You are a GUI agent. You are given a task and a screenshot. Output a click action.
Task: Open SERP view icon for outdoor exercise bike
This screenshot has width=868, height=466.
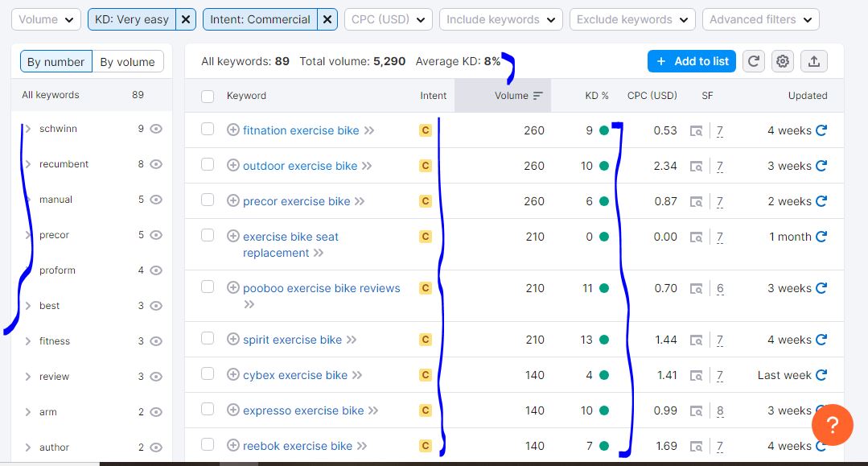[x=696, y=167]
